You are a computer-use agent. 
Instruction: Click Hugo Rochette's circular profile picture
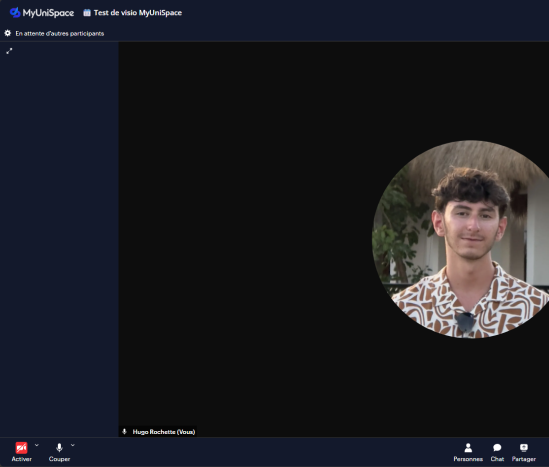[x=466, y=239]
